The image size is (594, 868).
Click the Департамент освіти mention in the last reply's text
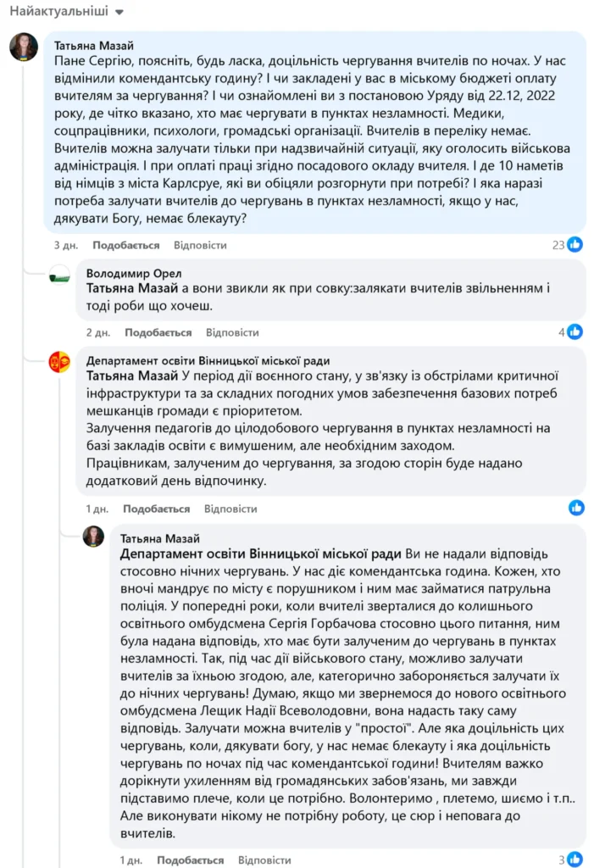coord(262,554)
